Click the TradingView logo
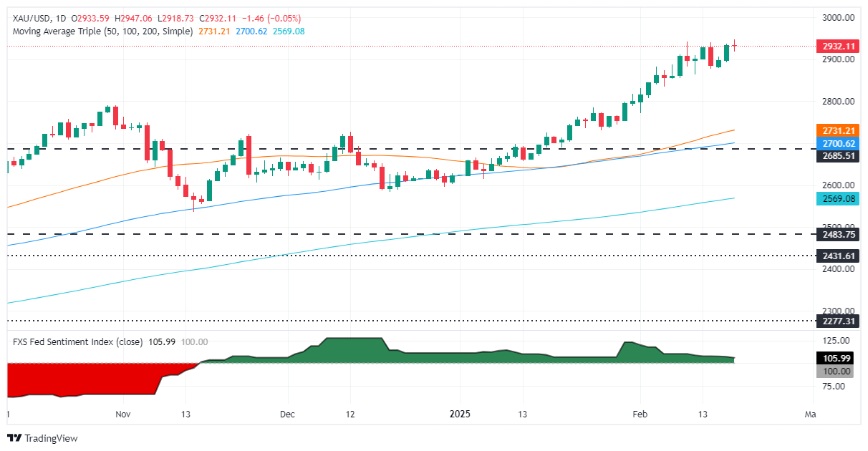The width and height of the screenshot is (868, 451). [x=42, y=438]
